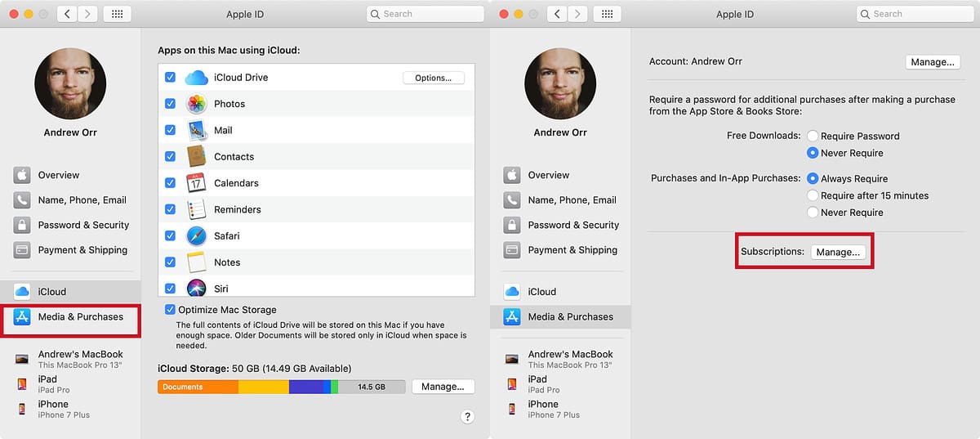This screenshot has width=980, height=439.
Task: Click the Contacts book icon
Action: click(x=197, y=156)
